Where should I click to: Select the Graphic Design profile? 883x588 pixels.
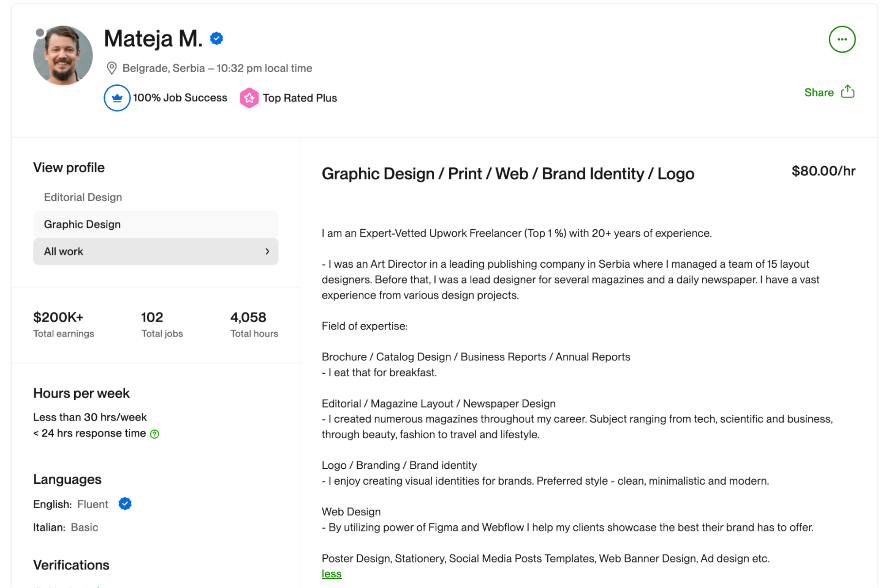(x=155, y=224)
